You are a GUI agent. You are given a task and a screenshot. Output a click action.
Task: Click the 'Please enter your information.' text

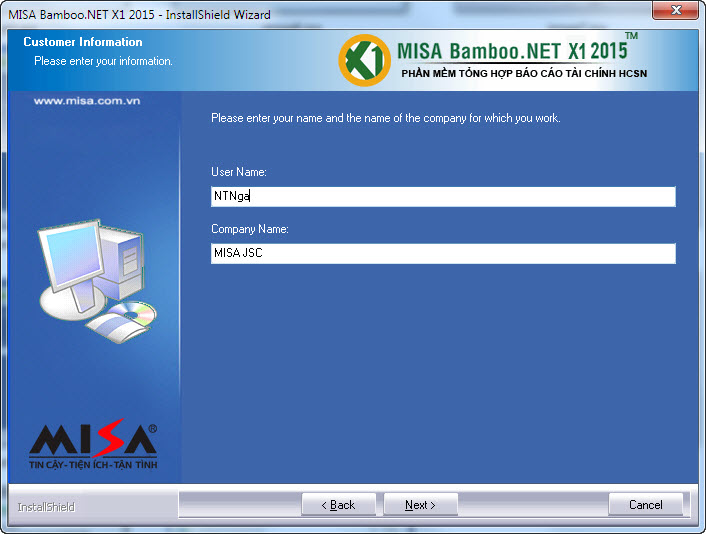103,61
